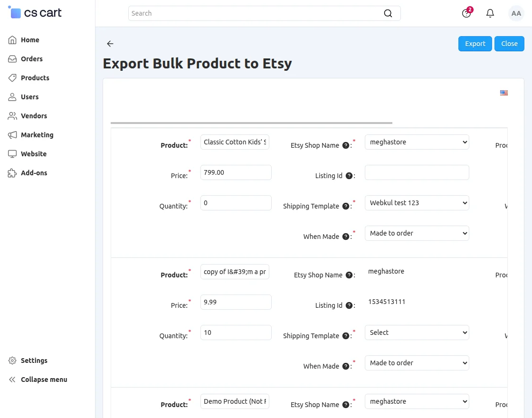Click help icon beside Classic Cotton's Listing Id

pyautogui.click(x=349, y=176)
